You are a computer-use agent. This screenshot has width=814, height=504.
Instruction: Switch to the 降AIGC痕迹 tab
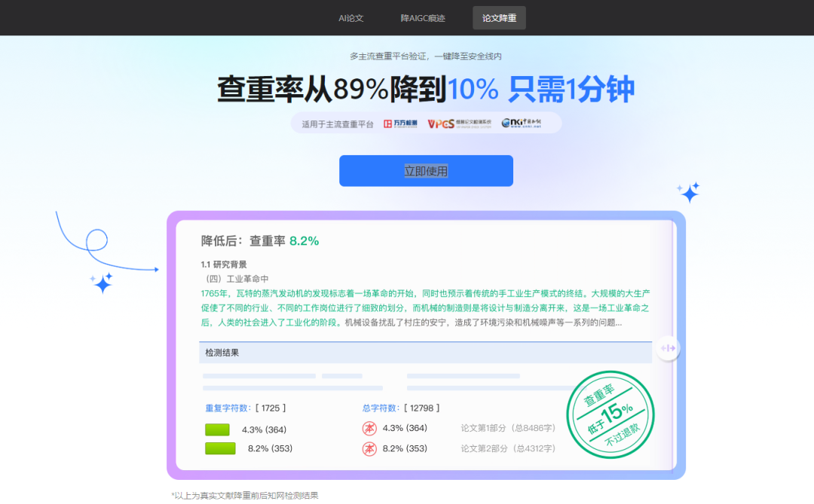[422, 18]
